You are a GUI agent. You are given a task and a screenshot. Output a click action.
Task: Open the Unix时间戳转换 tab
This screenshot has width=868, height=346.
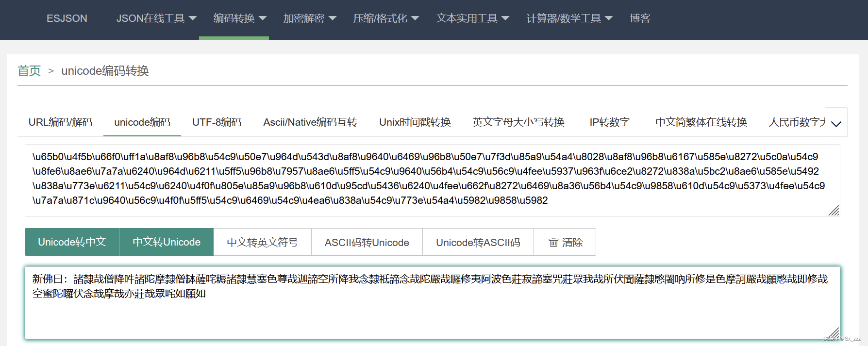[x=415, y=122]
